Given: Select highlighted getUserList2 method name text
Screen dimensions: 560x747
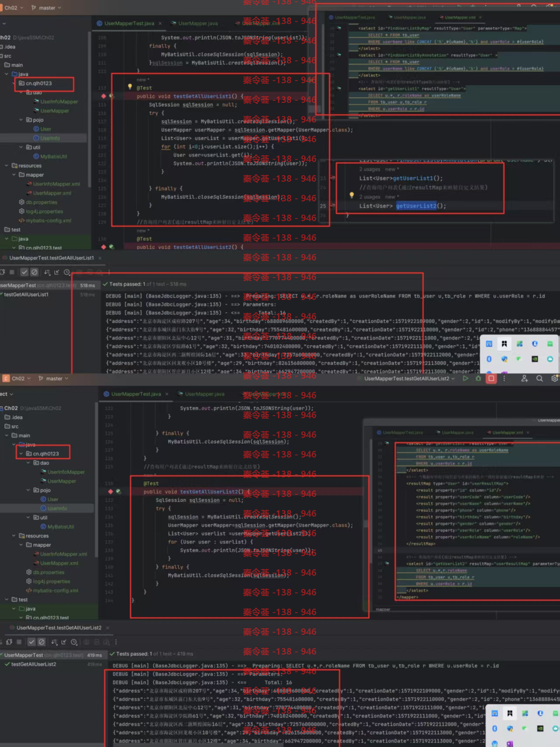Looking at the screenshot, I should pos(416,206).
